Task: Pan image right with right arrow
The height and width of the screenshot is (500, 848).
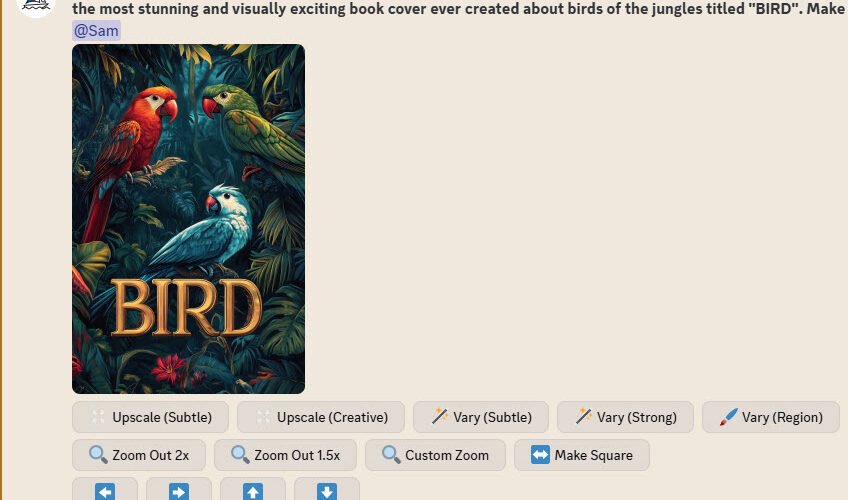Action: 179,490
